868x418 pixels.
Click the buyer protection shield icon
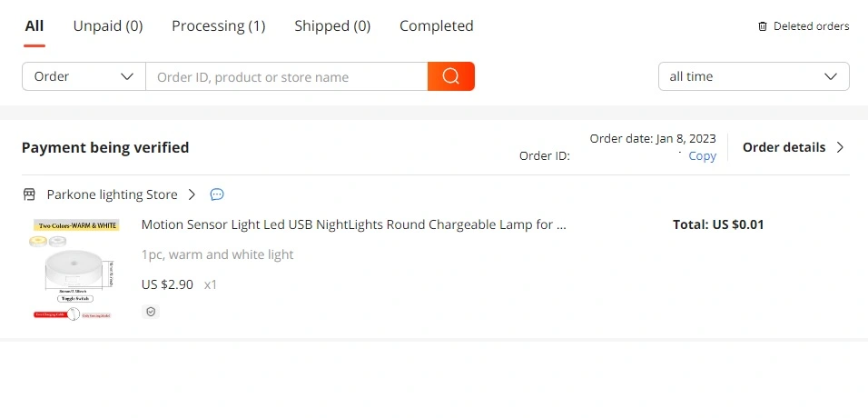[x=151, y=312]
